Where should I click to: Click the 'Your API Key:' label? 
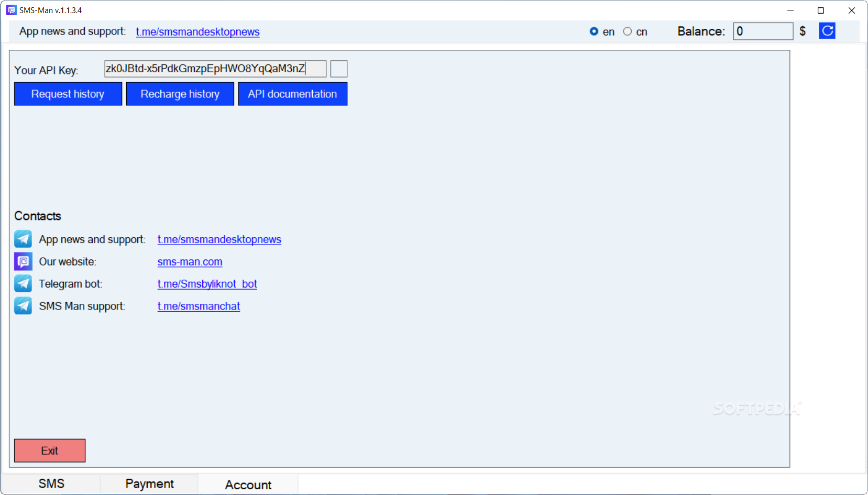tap(46, 70)
